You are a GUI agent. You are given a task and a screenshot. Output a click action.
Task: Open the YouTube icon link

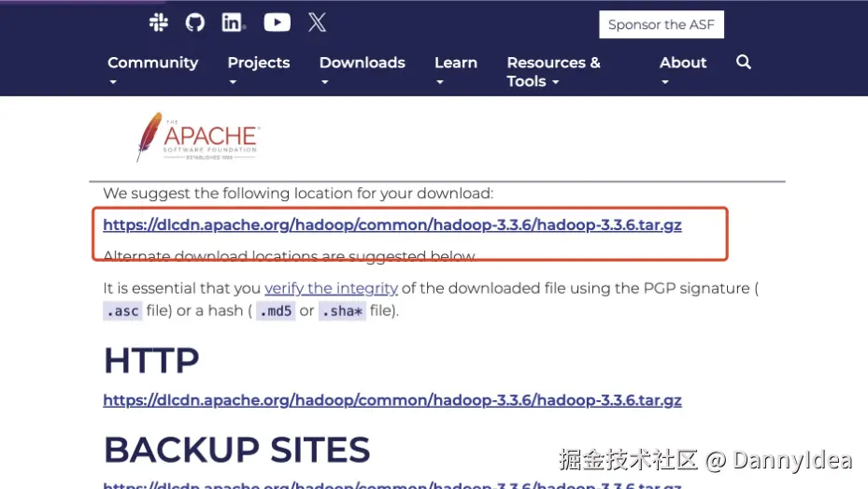[x=277, y=22]
